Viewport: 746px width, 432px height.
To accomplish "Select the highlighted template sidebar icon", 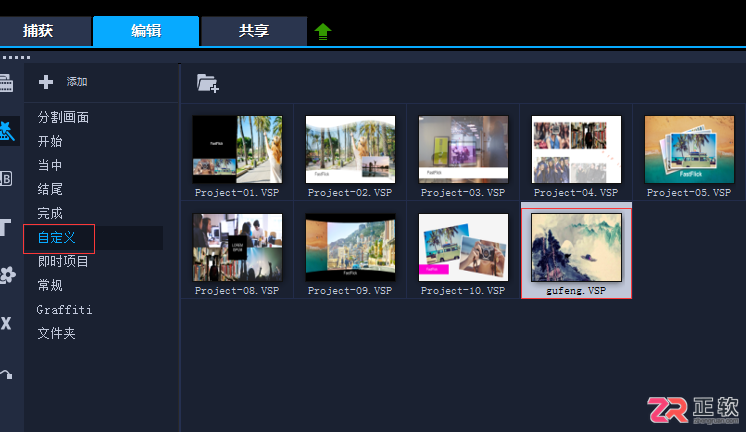I will 7,131.
